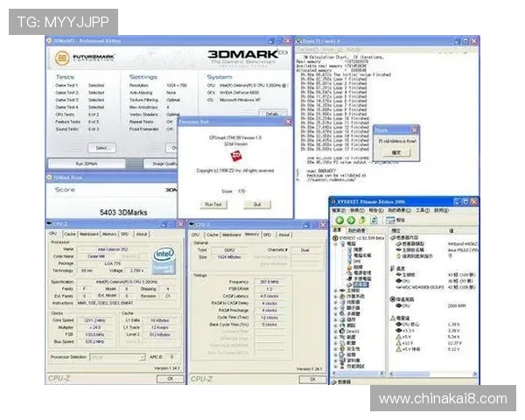Click Run Test in the CPUmark 99 dialog
Screen dimensions: 525x420
coord(213,204)
